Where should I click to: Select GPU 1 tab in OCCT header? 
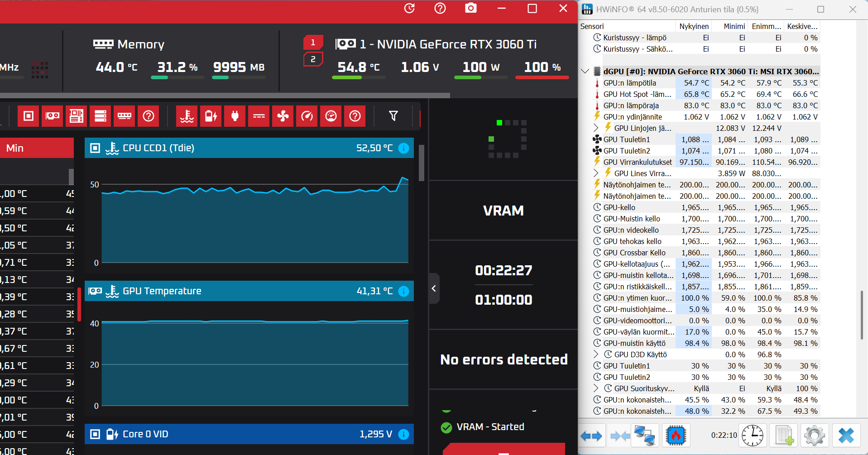pos(313,43)
